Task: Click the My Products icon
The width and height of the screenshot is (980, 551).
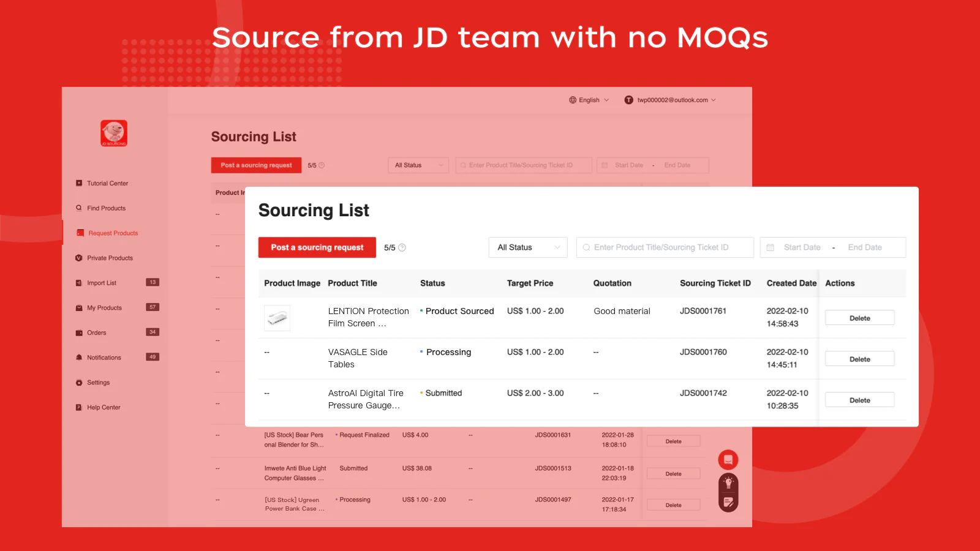Action: pos(79,308)
